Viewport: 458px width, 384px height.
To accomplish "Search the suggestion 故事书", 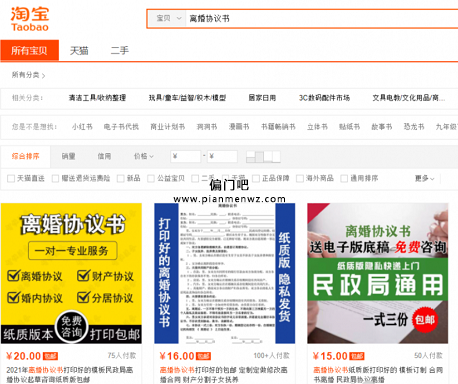I will (382, 127).
